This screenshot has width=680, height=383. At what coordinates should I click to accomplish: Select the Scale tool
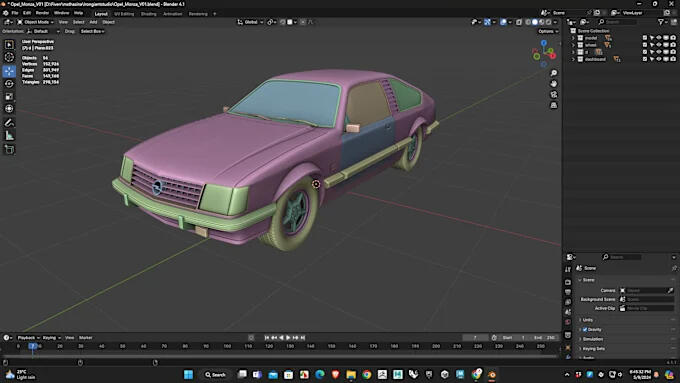[x=9, y=96]
